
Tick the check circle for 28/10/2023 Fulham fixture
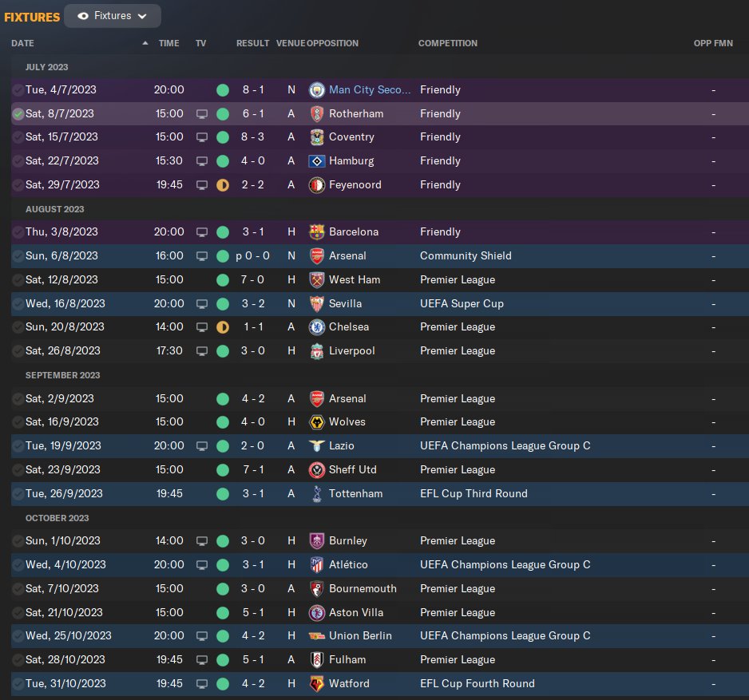18,660
